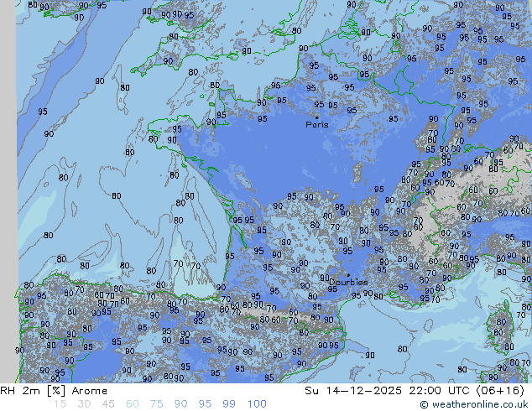Choose the 100 legend value
Screen dimensions: 532x411
[257, 404]
